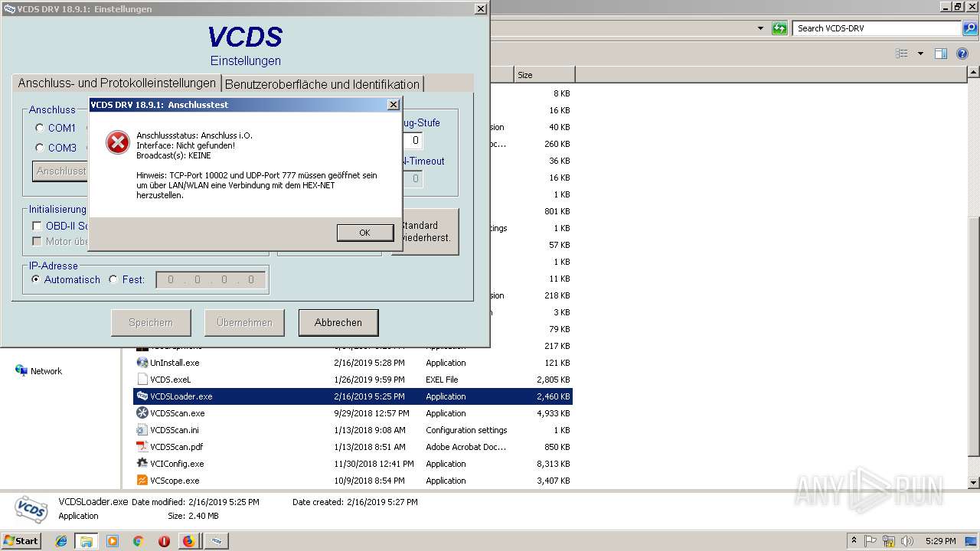Viewport: 980px width, 551px height.
Task: Click scrollbar up arrow in file list
Action: point(974,73)
